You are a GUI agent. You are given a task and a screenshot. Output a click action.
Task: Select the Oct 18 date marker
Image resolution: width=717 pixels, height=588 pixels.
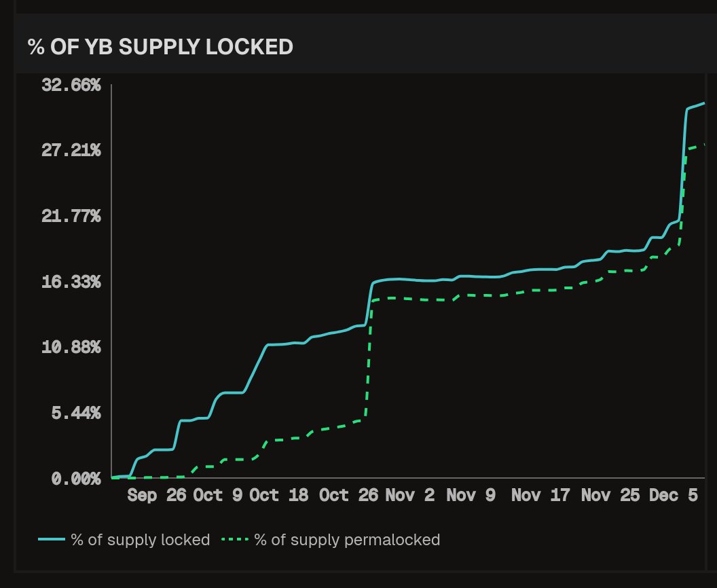[x=279, y=496]
